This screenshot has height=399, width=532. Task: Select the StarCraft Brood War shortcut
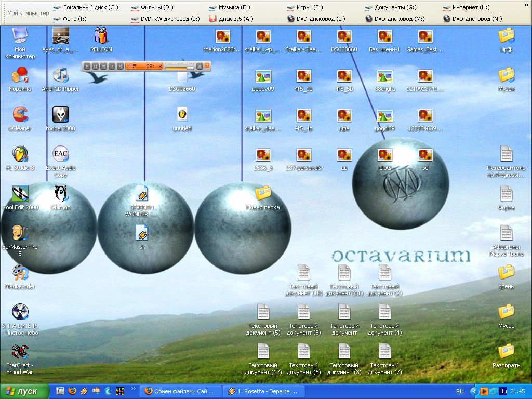click(x=20, y=352)
